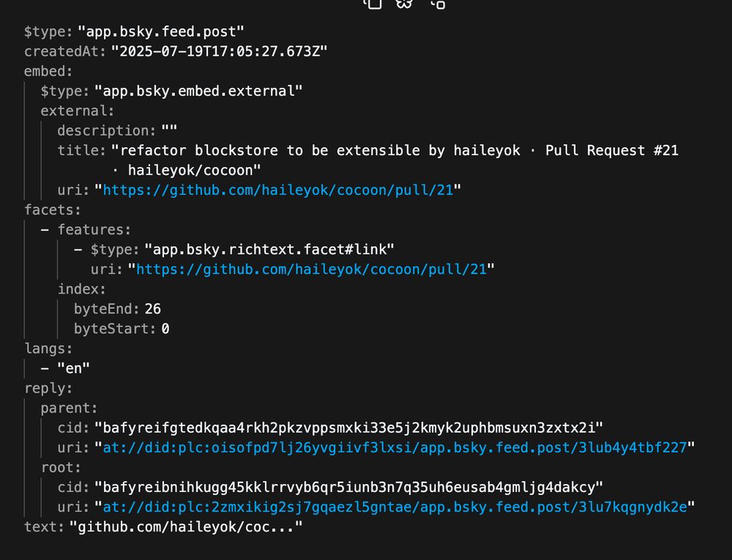Open the reply root at:// post uri
The width and height of the screenshot is (732, 560).
click(x=395, y=507)
